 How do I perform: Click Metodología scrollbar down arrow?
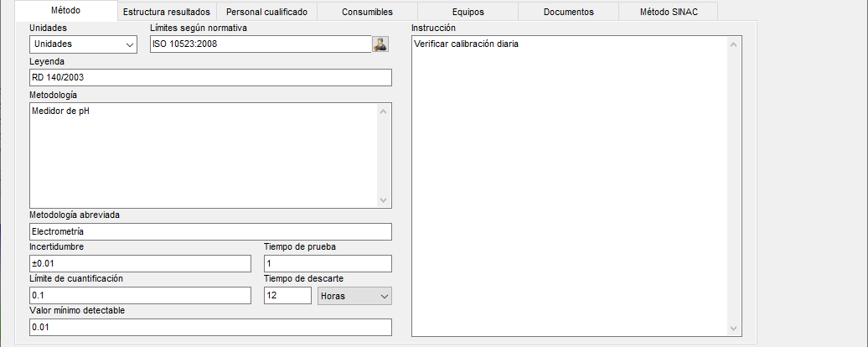click(x=385, y=199)
